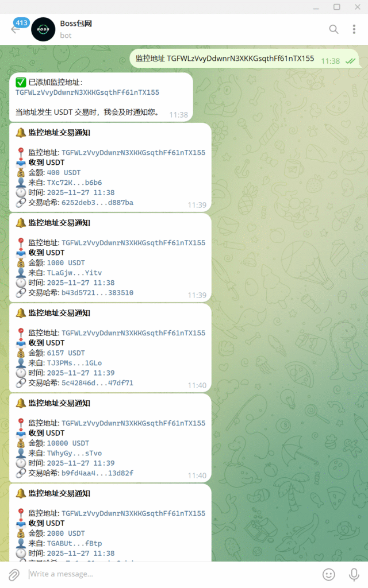Open address link in the added-monitoring confirmation message
This screenshot has width=368, height=588.
pyautogui.click(x=87, y=92)
